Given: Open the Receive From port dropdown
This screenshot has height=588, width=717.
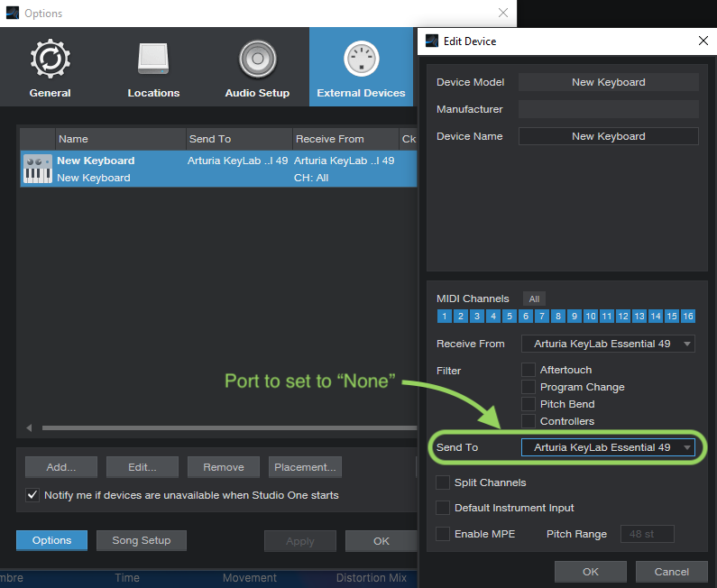Looking at the screenshot, I should [x=608, y=344].
